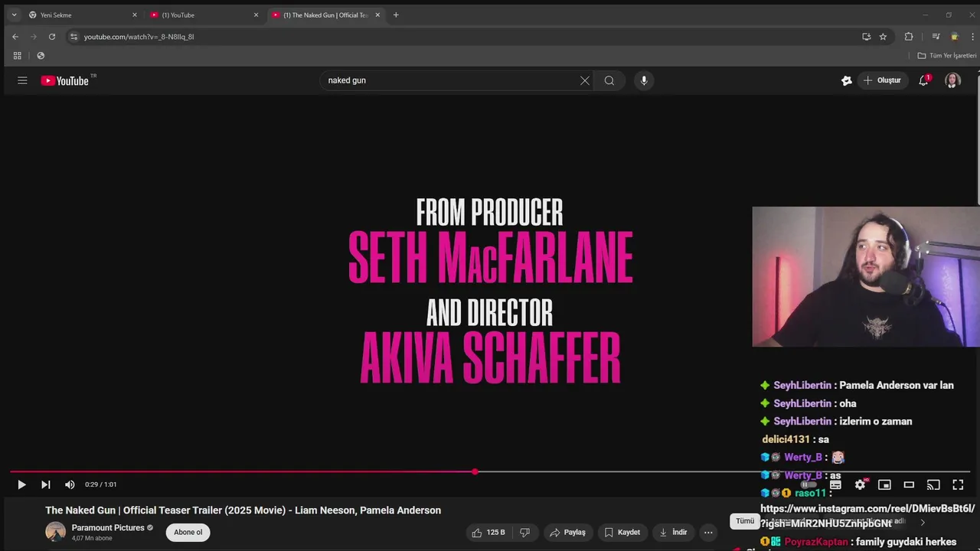
Task: Cast video to a TV
Action: pos(933,484)
